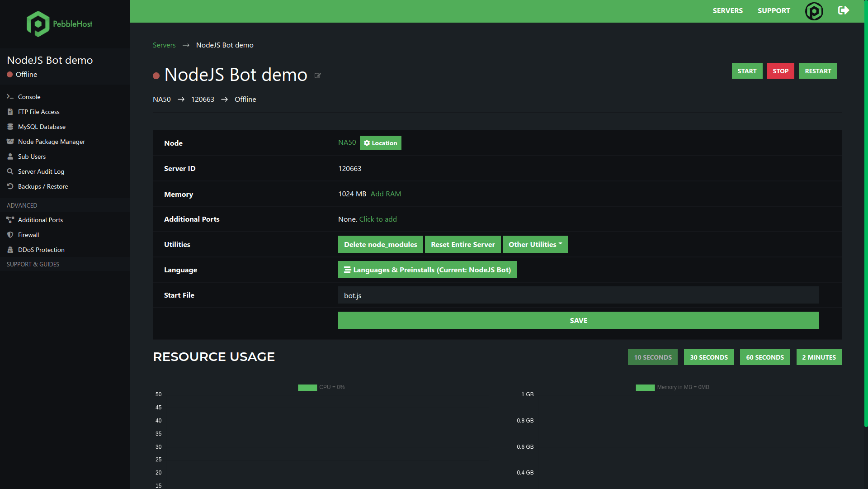Toggle Sub Users sidebar section
The image size is (868, 489).
point(32,156)
